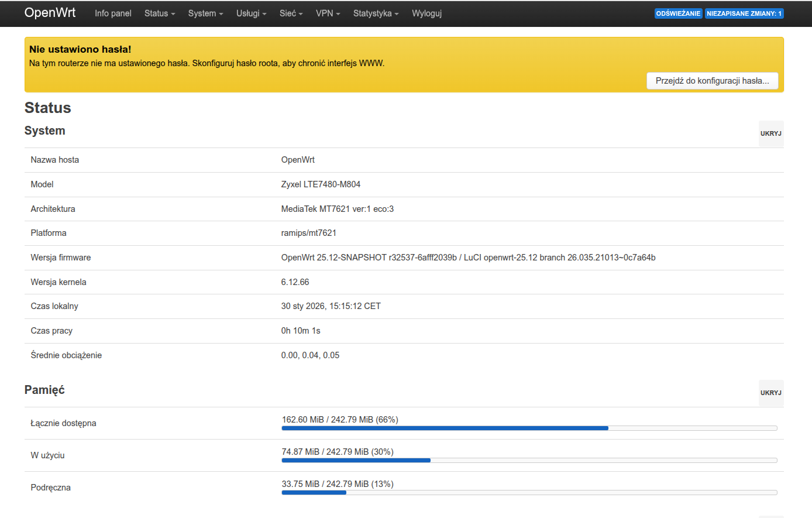Click the firmware version text value
This screenshot has height=518, width=812.
click(x=468, y=258)
